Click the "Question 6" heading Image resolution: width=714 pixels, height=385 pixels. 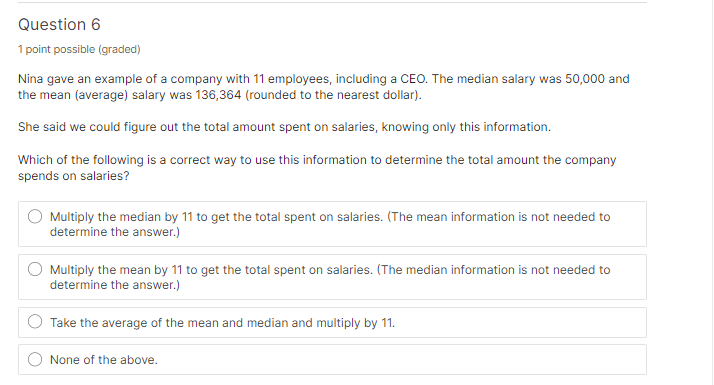pos(59,25)
